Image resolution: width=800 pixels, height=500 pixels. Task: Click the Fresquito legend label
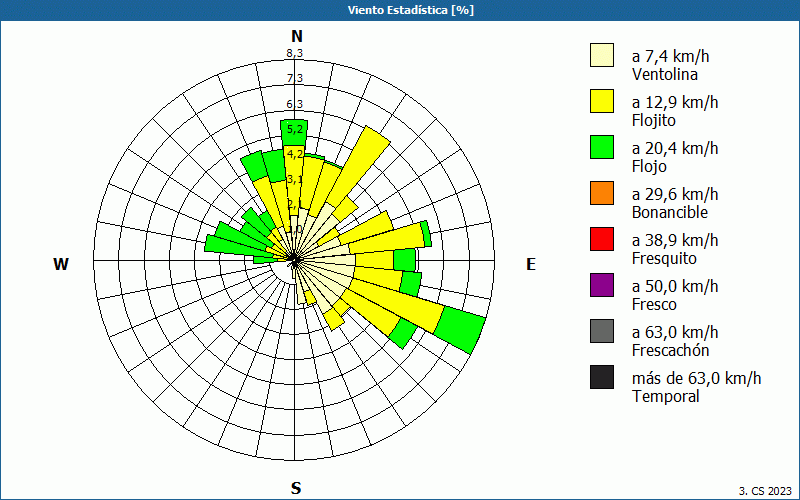coord(664,259)
